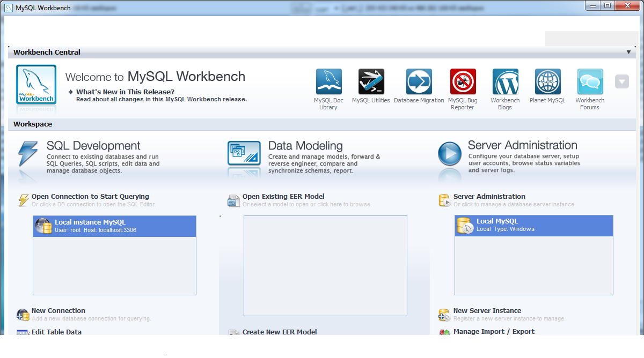Launch the MySQL Utilities icon
This screenshot has width=644, height=358.
(x=371, y=82)
